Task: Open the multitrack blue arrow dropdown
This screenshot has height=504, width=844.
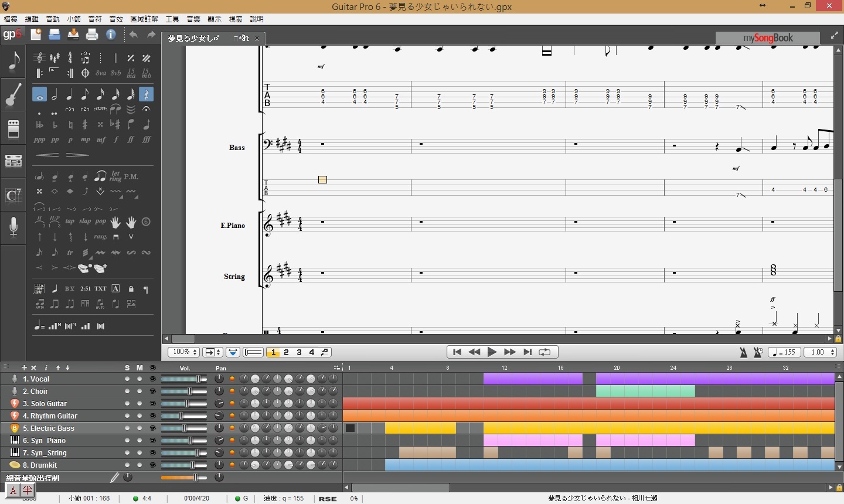Action: (x=233, y=352)
